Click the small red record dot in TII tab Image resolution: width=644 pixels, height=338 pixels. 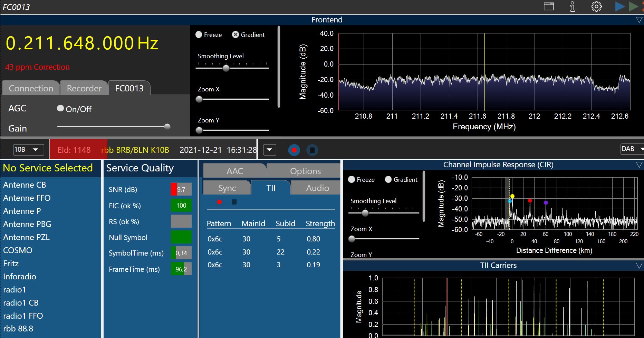(x=219, y=202)
